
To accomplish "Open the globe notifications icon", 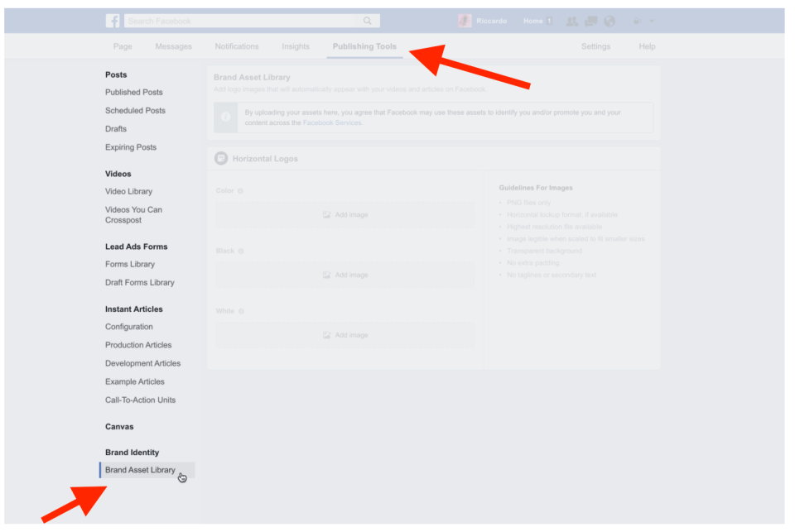I will click(x=609, y=21).
